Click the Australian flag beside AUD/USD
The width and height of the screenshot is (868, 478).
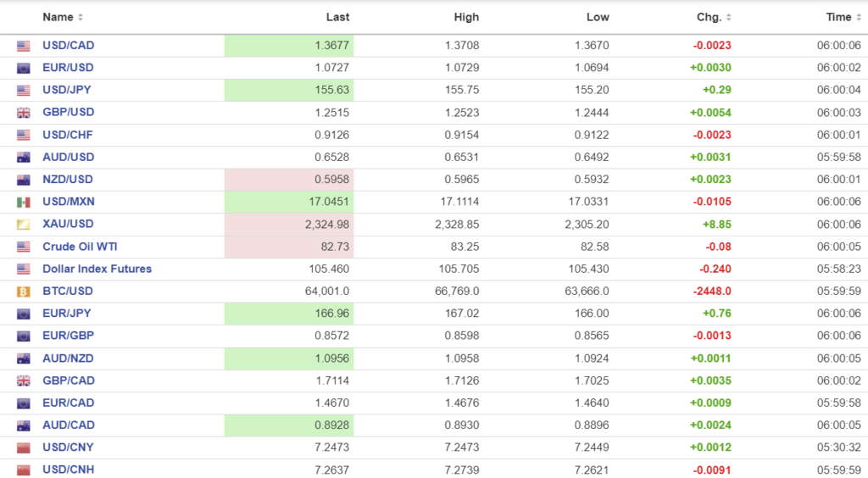pos(24,158)
